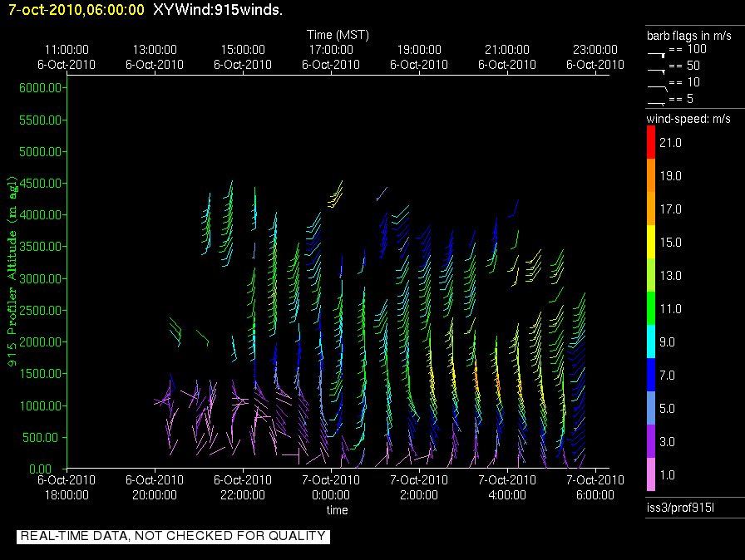This screenshot has width=745, height=560.
Task: Click the 2500.00 altitude tick label
Action: pyautogui.click(x=41, y=311)
